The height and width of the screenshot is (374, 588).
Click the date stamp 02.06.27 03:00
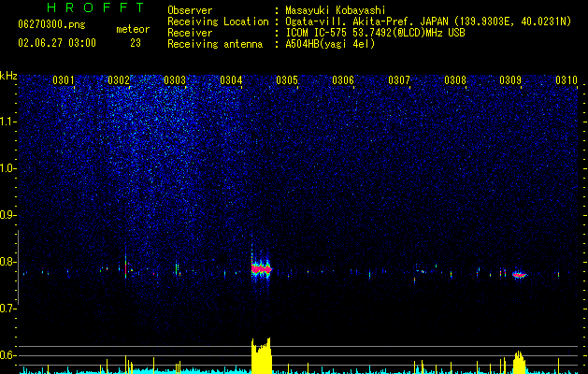[57, 43]
